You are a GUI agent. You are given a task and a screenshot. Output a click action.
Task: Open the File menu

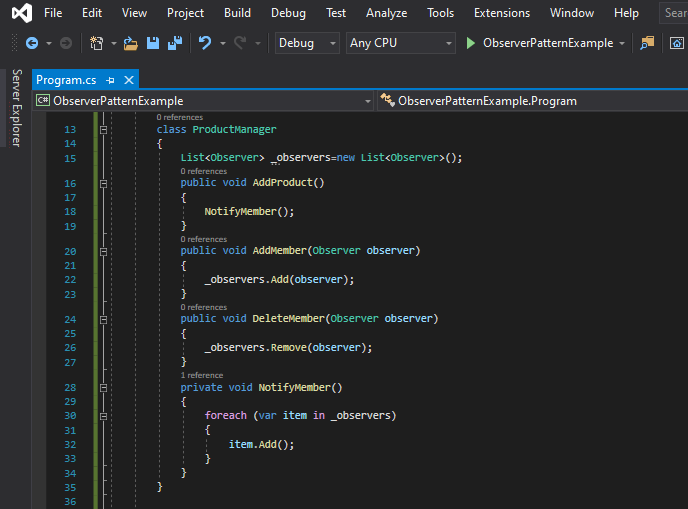(x=53, y=13)
